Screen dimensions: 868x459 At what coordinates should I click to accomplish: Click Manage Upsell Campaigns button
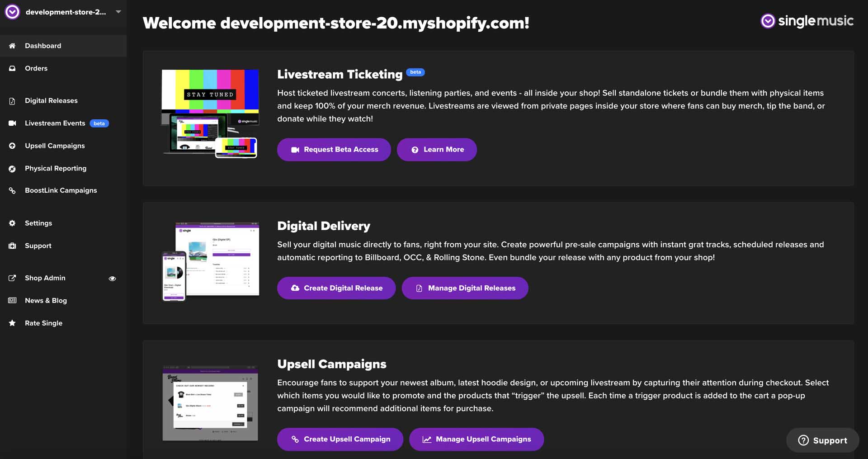pyautogui.click(x=476, y=439)
